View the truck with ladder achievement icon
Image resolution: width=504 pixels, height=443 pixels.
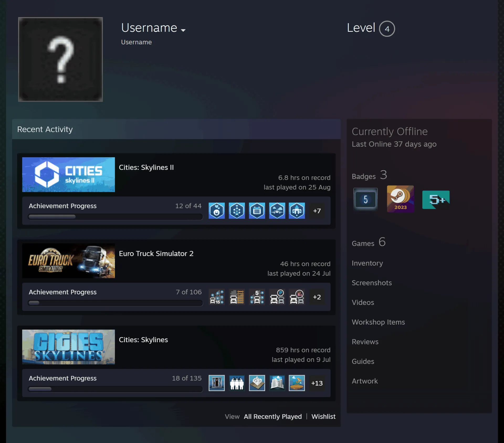[237, 297]
